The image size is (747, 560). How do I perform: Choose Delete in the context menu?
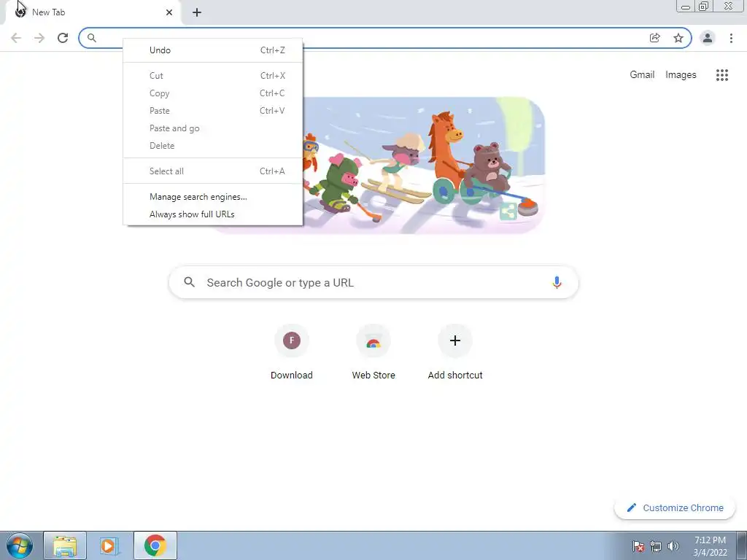(213, 146)
